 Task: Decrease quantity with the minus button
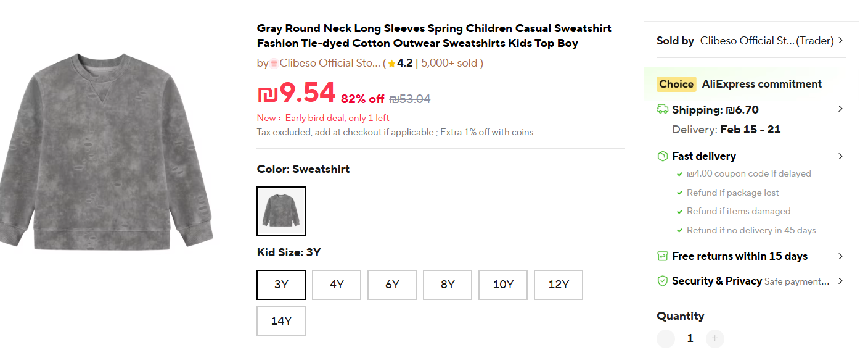666,338
